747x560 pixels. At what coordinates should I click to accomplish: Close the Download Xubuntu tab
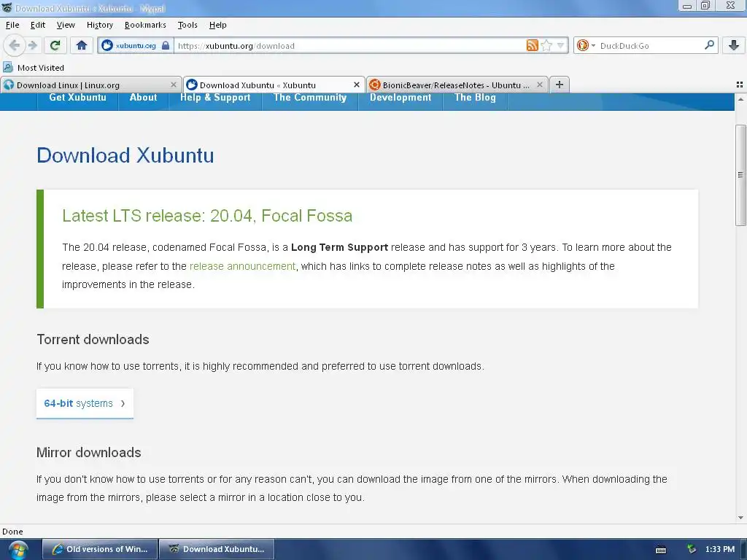[356, 85]
